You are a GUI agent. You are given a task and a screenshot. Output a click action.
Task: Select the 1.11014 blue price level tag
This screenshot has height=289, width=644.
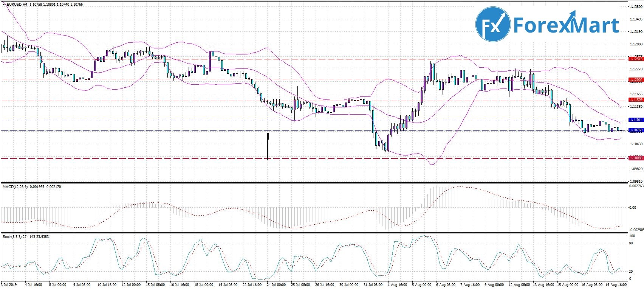pyautogui.click(x=635, y=120)
